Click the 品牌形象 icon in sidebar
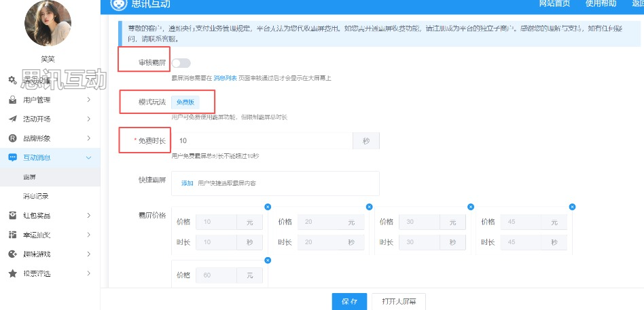 (12, 138)
